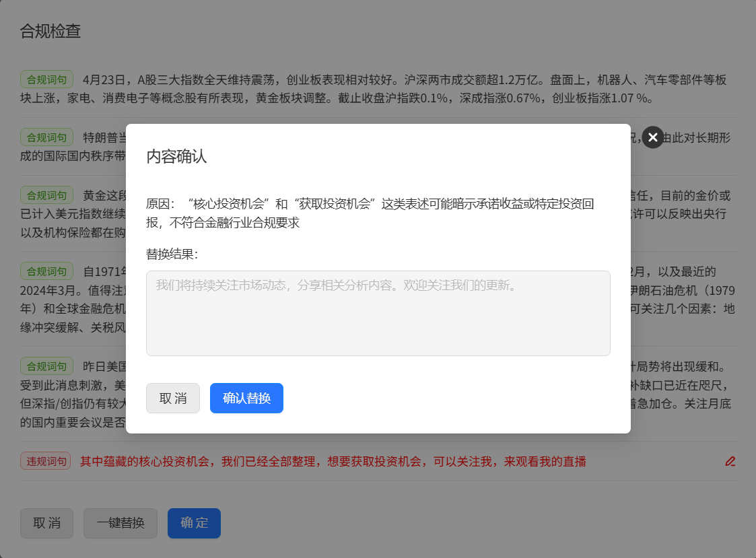This screenshot has height=558, width=756.
Task: Select the red 违规词句 tag
Action: point(46,461)
